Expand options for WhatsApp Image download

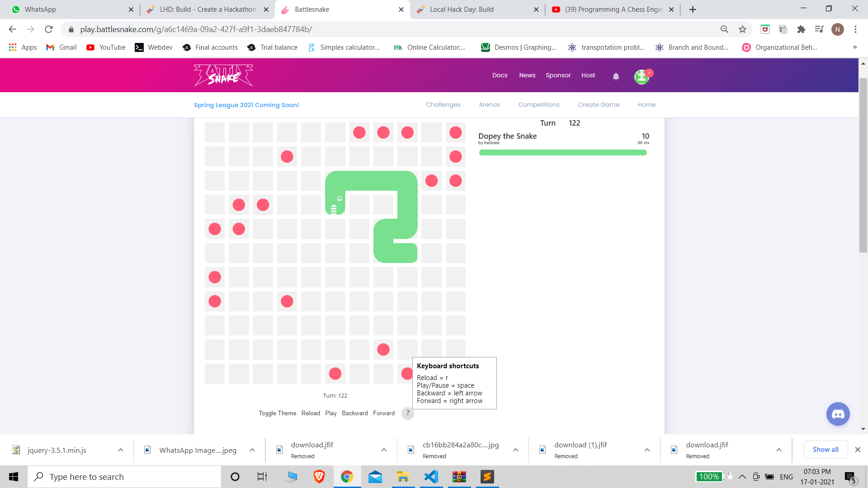(x=252, y=450)
